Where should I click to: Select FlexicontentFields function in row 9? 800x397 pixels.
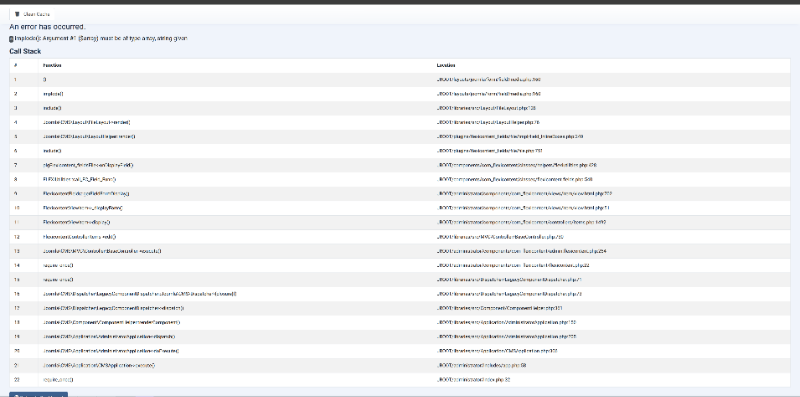(x=86, y=194)
